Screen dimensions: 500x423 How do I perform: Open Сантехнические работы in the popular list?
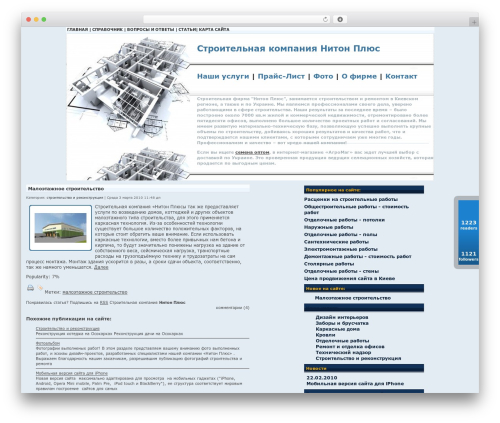point(336,242)
